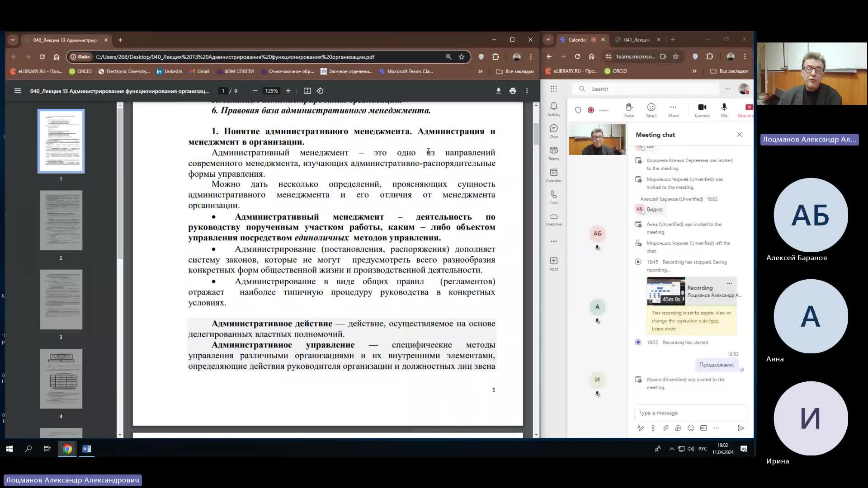Select page 2 thumbnail
Image resolution: width=868 pixels, height=488 pixels.
[61, 221]
